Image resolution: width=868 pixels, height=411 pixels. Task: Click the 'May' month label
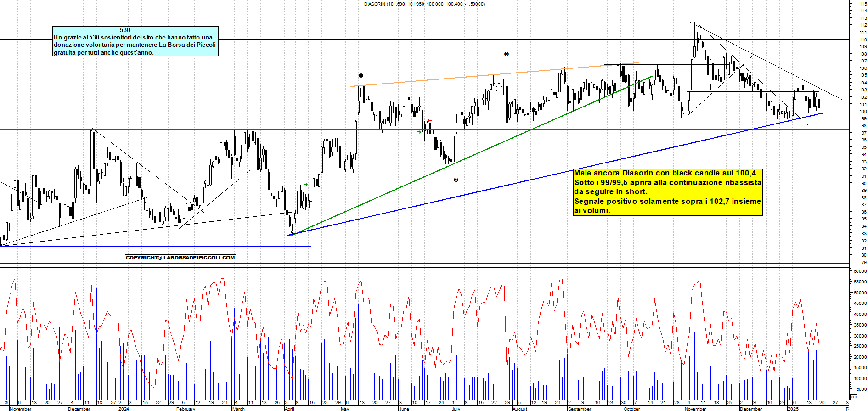(x=345, y=409)
